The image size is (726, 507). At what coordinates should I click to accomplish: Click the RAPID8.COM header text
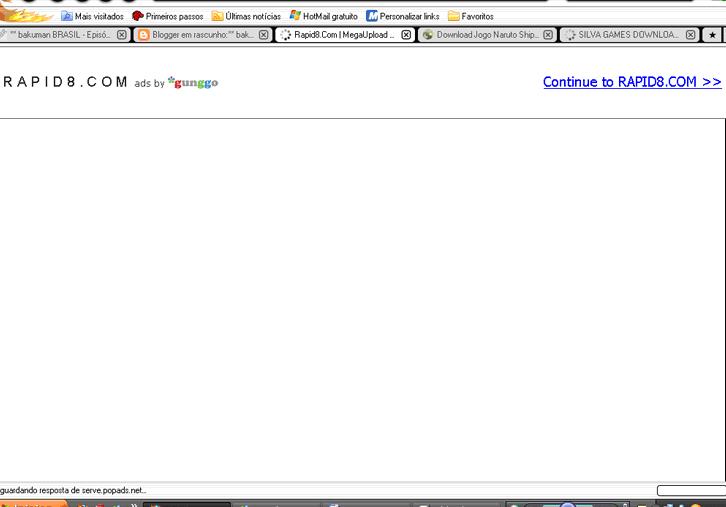point(65,82)
